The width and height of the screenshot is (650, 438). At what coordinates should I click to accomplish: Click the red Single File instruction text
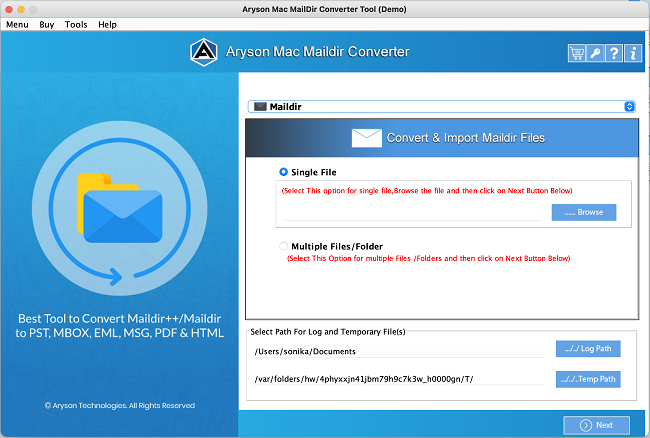pyautogui.click(x=427, y=191)
